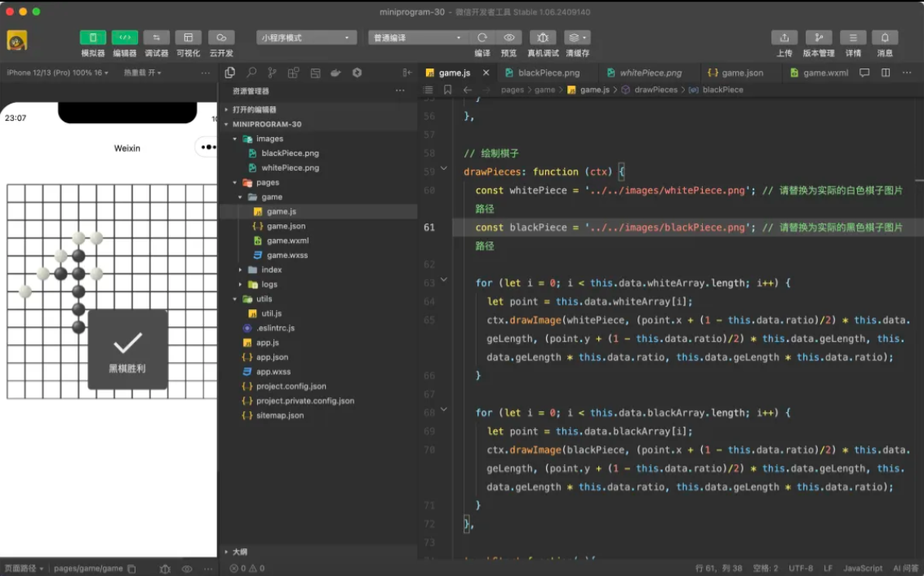924x576 pixels.
Task: Open the 小程序模式 mode dropdown
Action: (x=306, y=38)
